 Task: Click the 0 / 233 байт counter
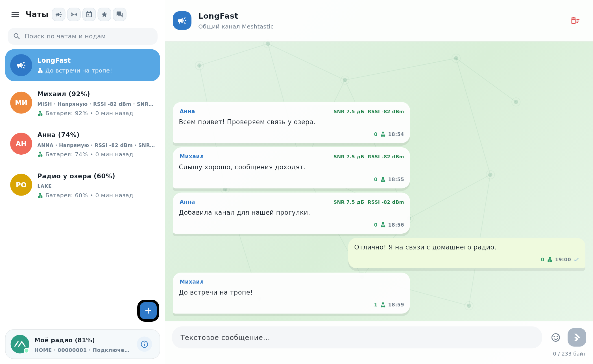569,354
